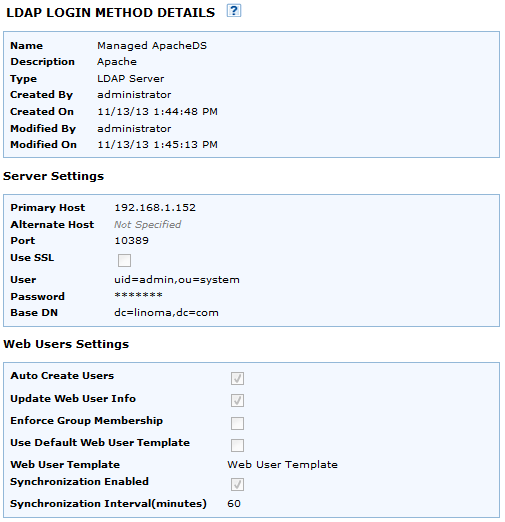Click the Modified On timestamp value
The height and width of the screenshot is (522, 505).
(x=157, y=144)
